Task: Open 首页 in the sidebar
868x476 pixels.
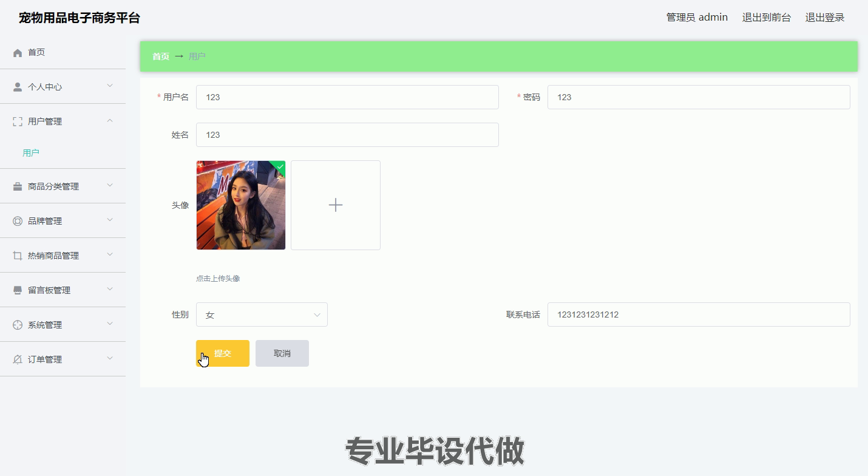Action: point(63,52)
